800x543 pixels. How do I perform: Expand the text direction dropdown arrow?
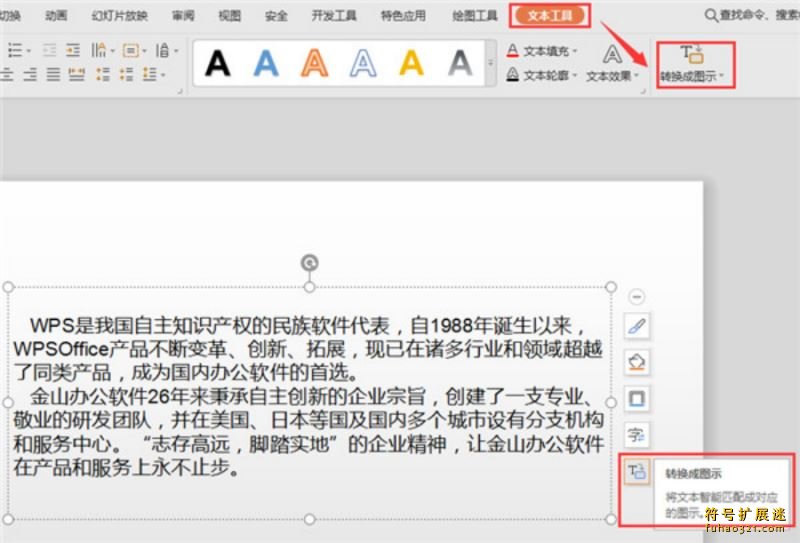point(112,51)
